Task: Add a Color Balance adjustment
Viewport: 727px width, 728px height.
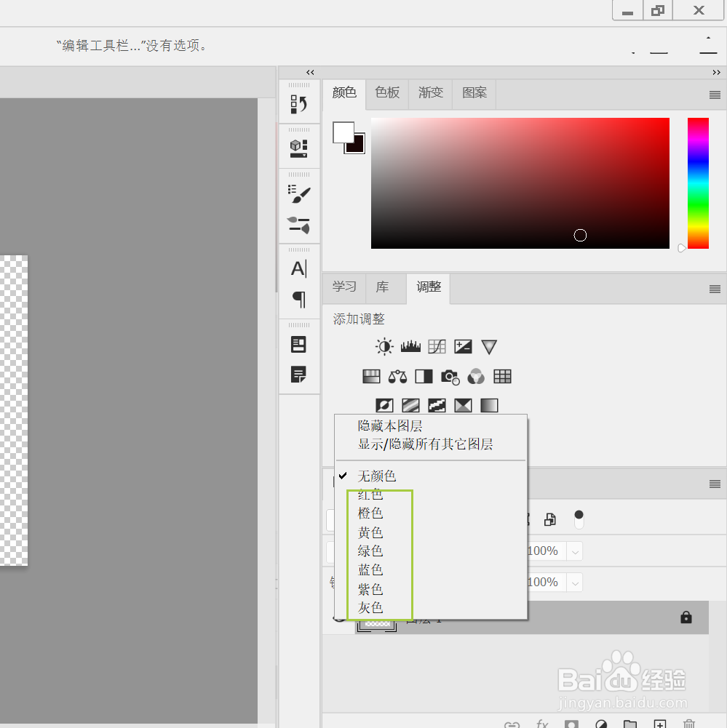Action: (x=397, y=377)
